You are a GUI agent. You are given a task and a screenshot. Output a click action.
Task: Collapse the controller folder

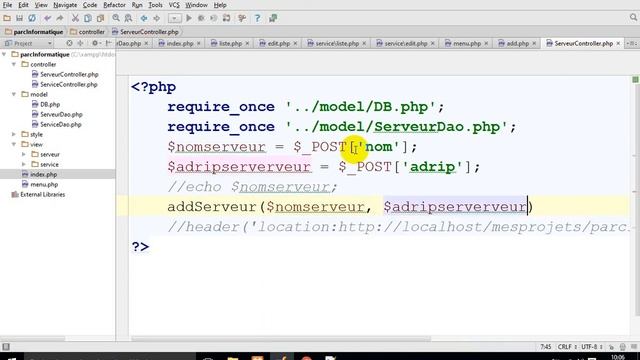tap(14, 64)
